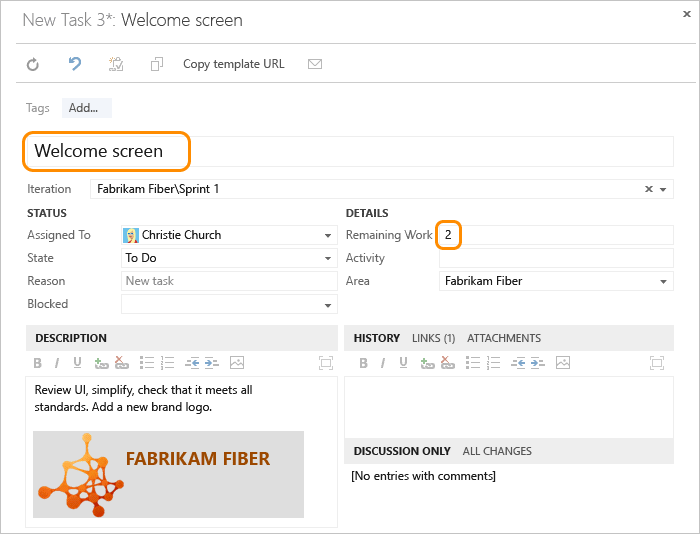Viewport: 700px width, 534px height.
Task: Click the Remaining Work input field
Action: 556,235
